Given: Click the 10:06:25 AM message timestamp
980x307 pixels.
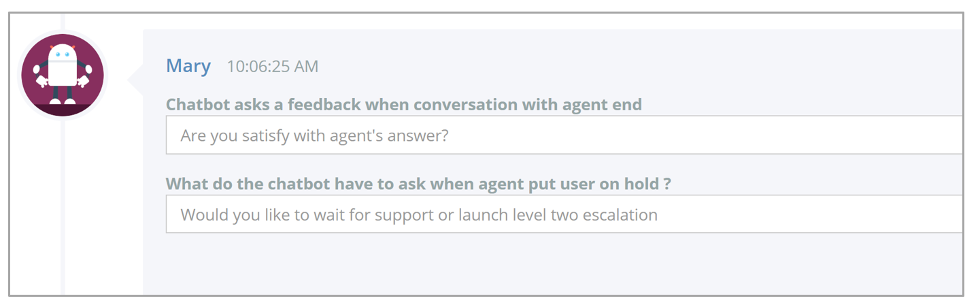Looking at the screenshot, I should [x=272, y=67].
